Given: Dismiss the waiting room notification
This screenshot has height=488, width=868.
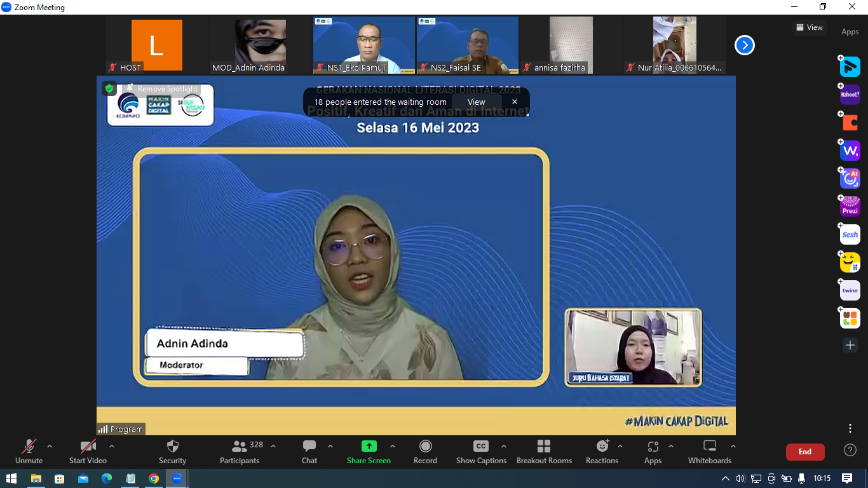Looking at the screenshot, I should click(x=515, y=102).
